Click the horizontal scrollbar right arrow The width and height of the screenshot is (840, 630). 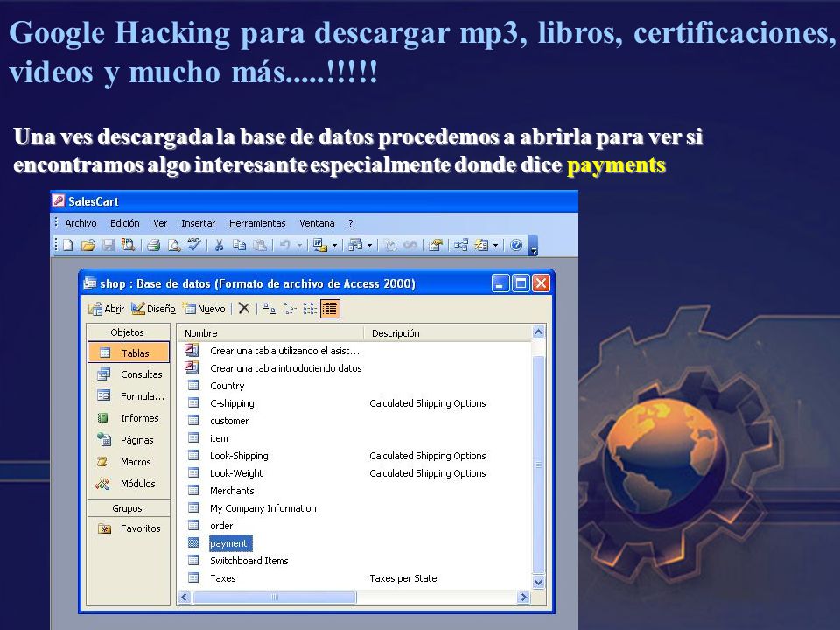(523, 597)
